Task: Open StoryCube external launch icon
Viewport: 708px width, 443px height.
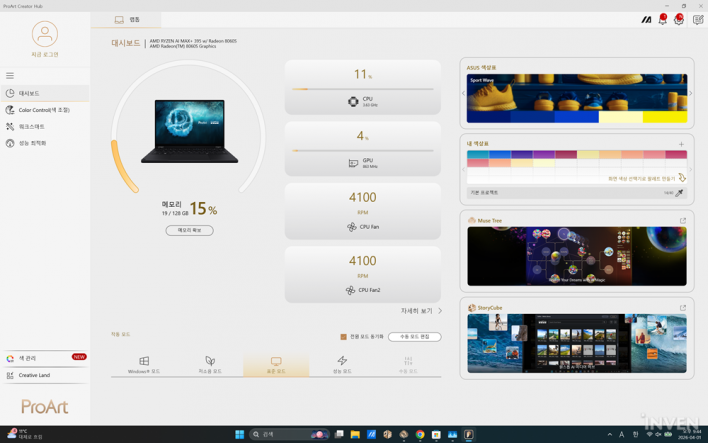Action: point(683,308)
